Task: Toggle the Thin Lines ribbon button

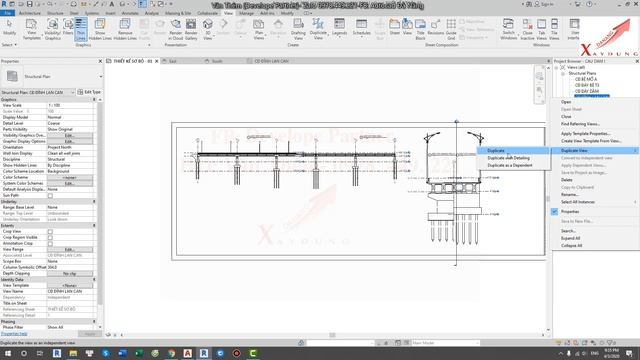Action: 81,29
